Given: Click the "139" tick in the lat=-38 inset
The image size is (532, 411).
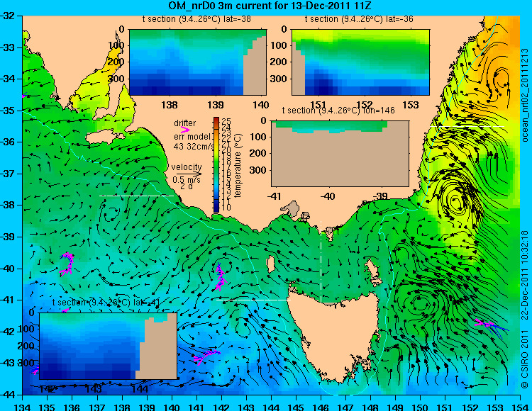Looking at the screenshot, I should click(x=216, y=105).
